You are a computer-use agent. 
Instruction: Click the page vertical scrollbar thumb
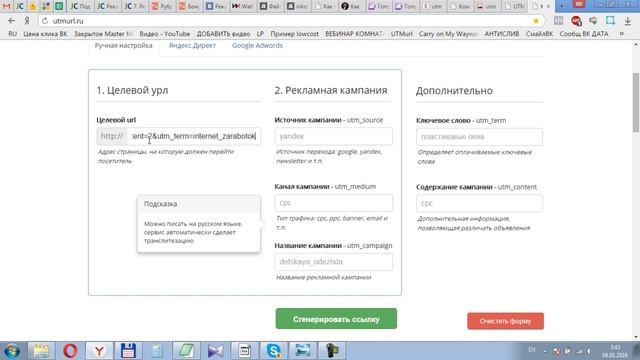636,102
